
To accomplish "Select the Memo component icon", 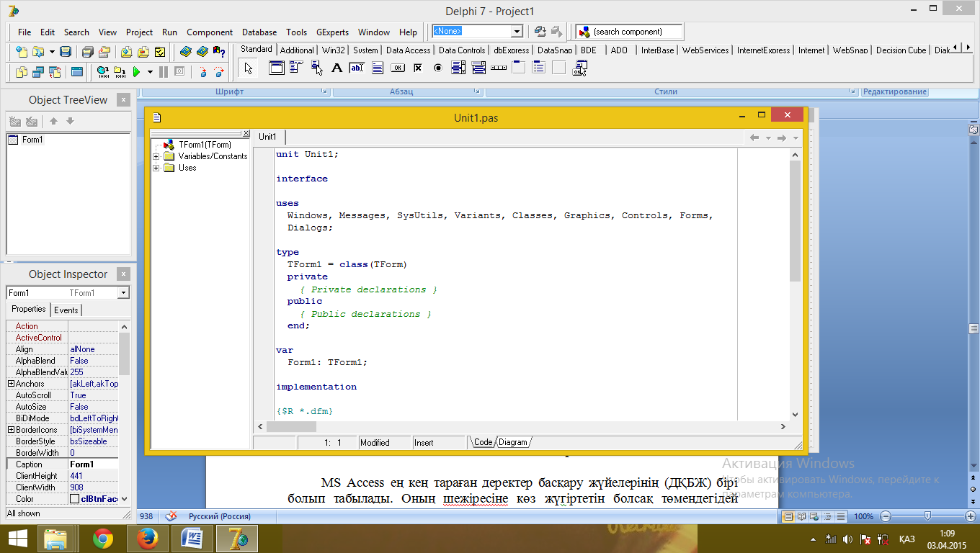I will (377, 68).
